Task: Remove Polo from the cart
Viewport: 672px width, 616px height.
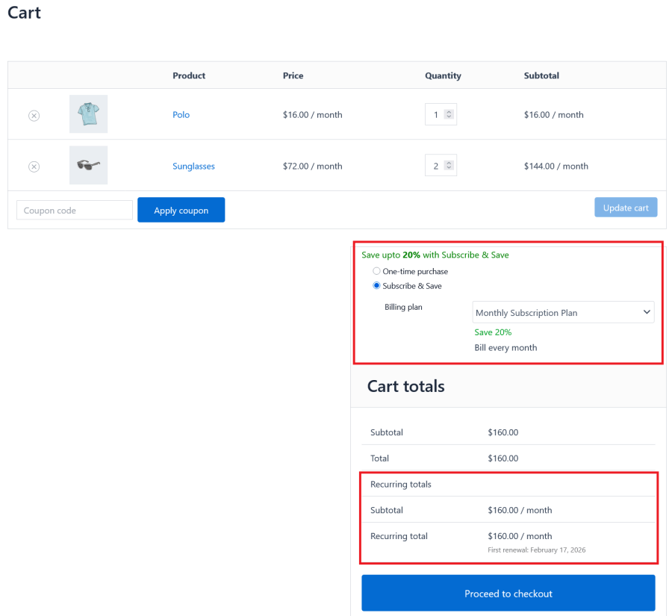Action: coord(34,115)
